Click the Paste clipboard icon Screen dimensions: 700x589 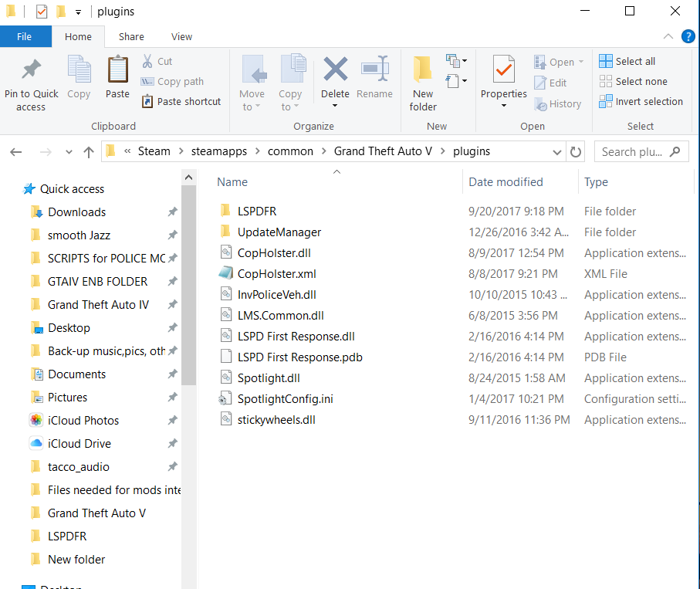118,69
